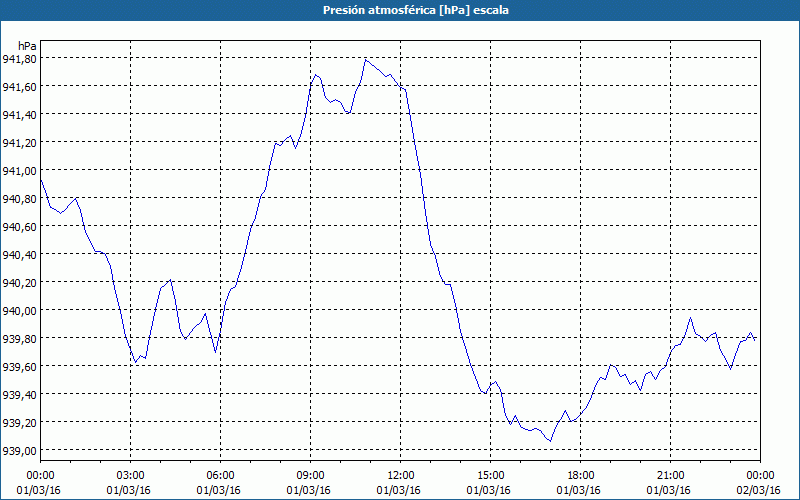Click the 18:00 time axis label

point(581,476)
